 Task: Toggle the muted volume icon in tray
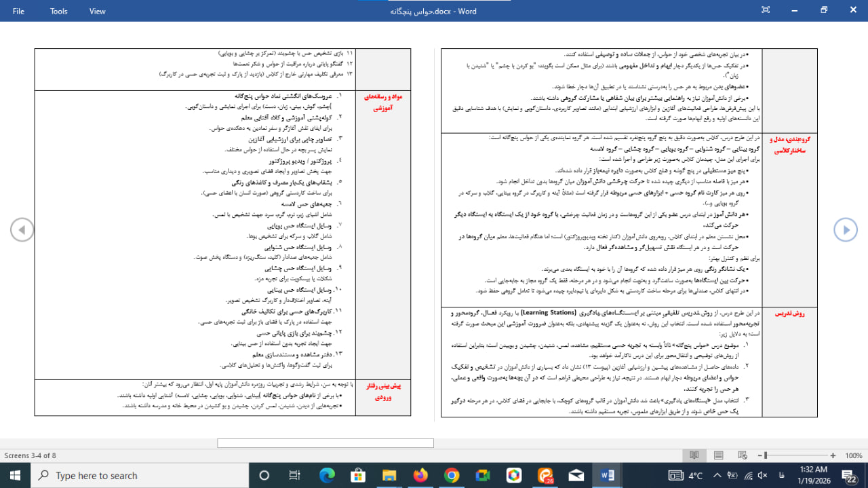click(x=762, y=475)
